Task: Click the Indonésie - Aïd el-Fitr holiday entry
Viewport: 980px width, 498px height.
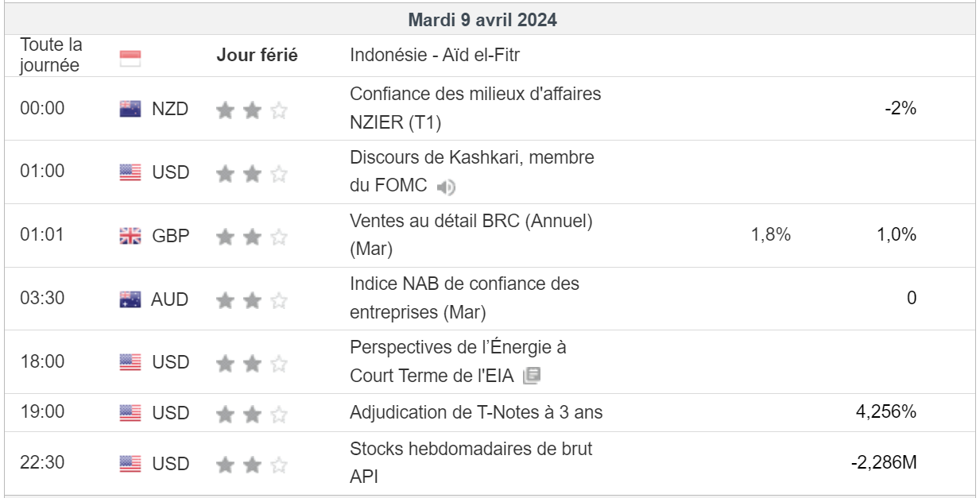Action: pos(435,56)
